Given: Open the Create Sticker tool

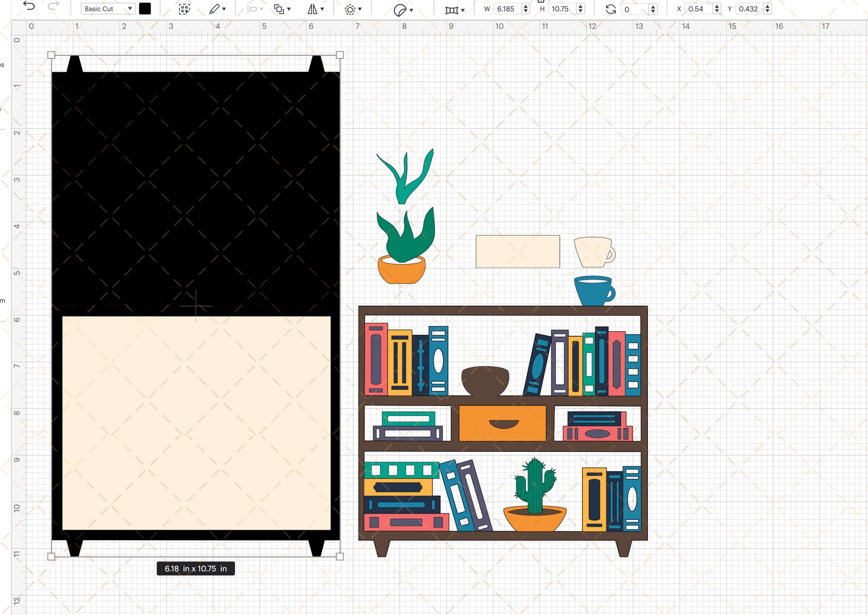Looking at the screenshot, I should click(400, 10).
